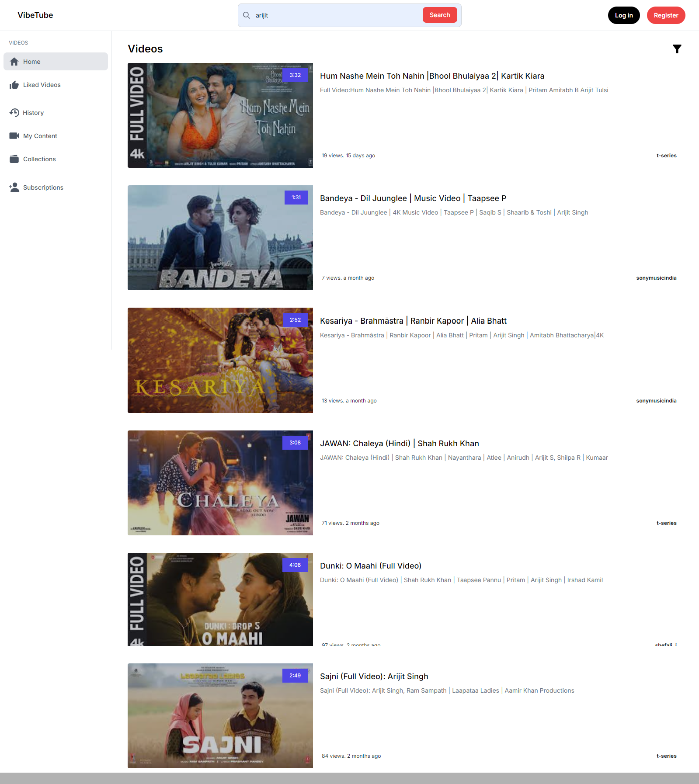Image resolution: width=699 pixels, height=784 pixels.
Task: Click the VIDEOS sidebar section label
Action: [18, 43]
